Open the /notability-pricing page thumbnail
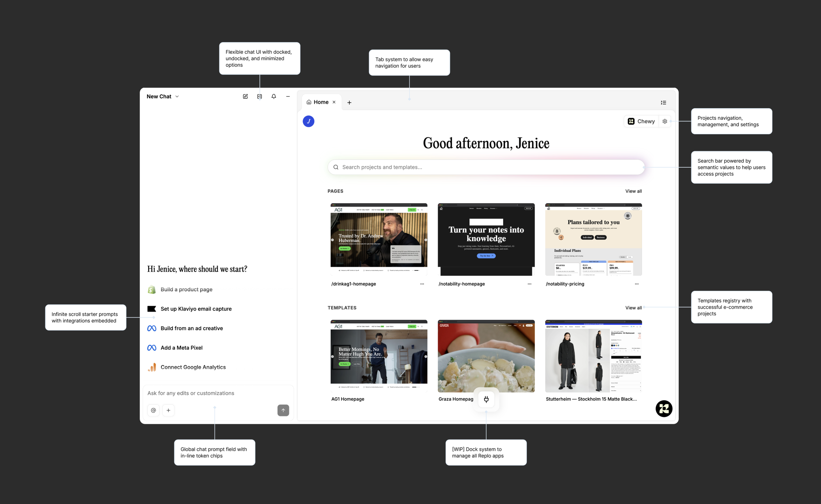 (x=593, y=240)
